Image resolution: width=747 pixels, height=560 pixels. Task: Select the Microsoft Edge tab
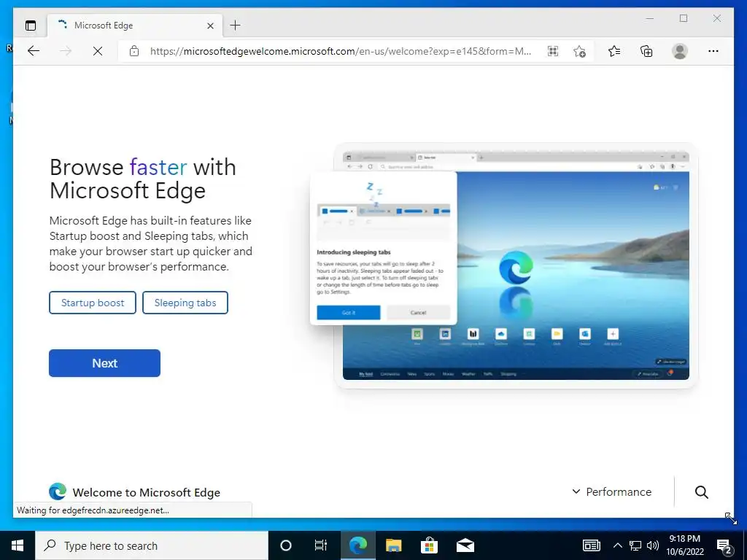135,26
